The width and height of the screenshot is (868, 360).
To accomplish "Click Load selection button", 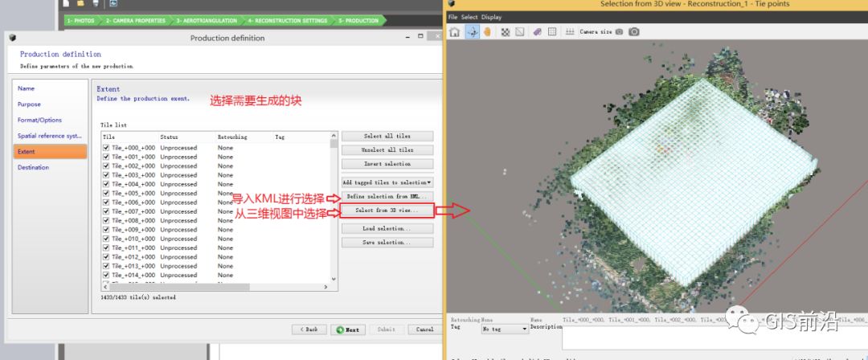I will (x=387, y=229).
